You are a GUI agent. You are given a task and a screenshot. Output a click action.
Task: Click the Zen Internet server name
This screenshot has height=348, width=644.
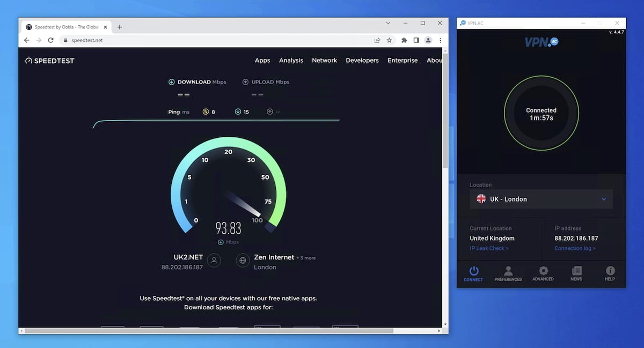coord(274,257)
